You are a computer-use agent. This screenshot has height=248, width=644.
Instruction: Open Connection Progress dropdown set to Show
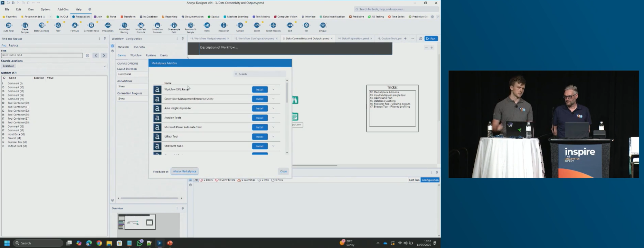(132, 99)
